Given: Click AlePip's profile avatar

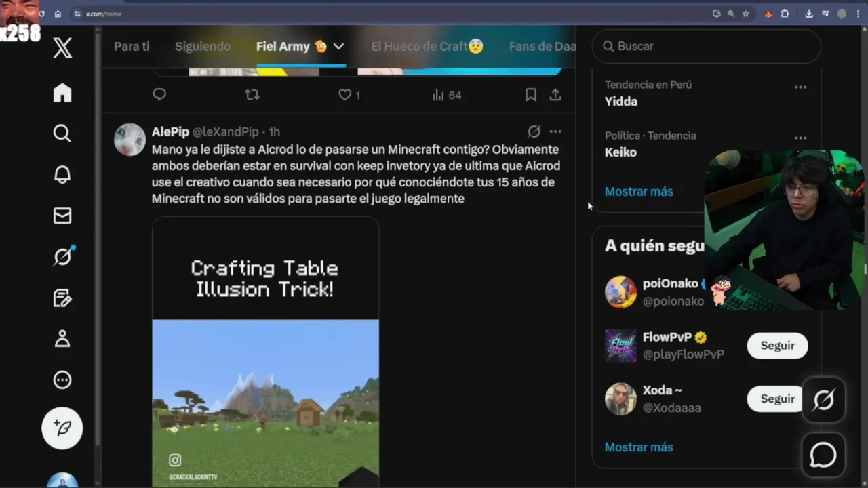Looking at the screenshot, I should coord(130,140).
